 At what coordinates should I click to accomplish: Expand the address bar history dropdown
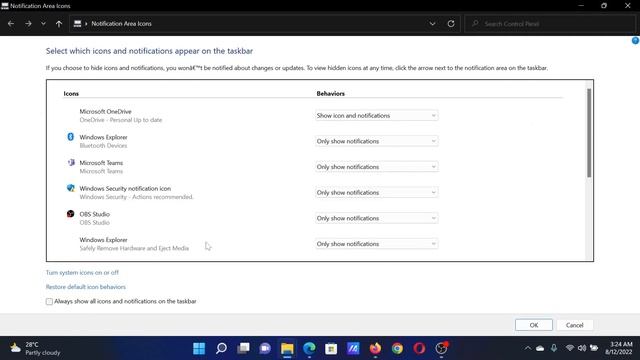pos(432,24)
